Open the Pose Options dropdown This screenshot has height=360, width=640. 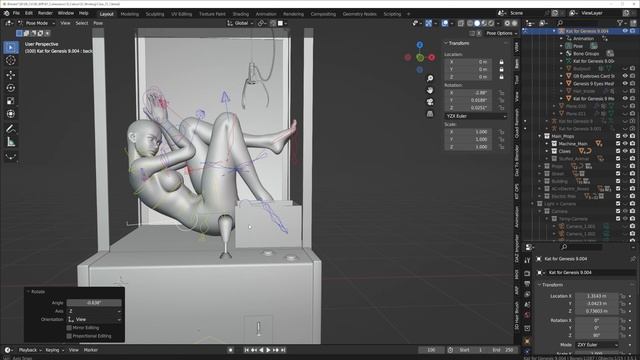click(x=501, y=33)
